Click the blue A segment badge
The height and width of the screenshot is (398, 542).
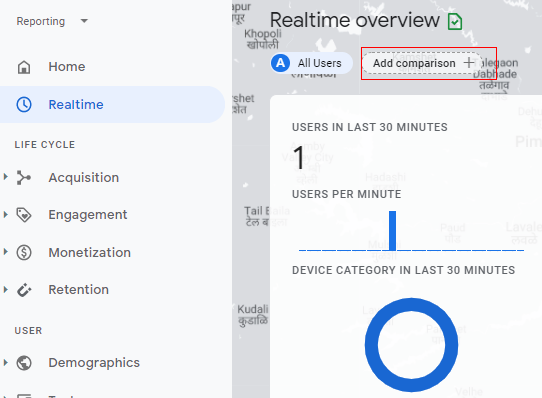click(x=280, y=63)
